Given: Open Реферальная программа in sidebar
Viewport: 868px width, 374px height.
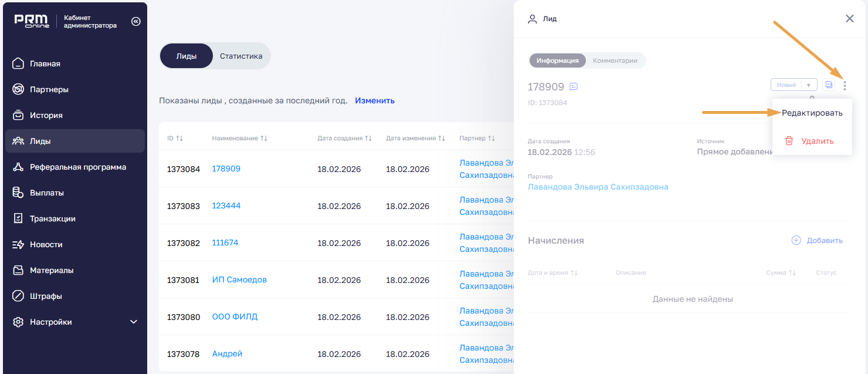Looking at the screenshot, I should [77, 167].
